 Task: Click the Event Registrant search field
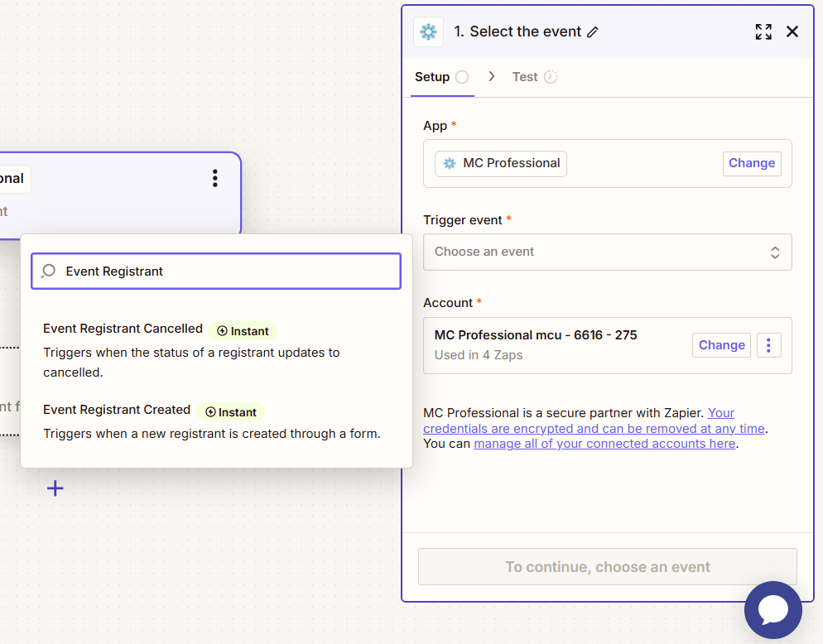coord(216,272)
